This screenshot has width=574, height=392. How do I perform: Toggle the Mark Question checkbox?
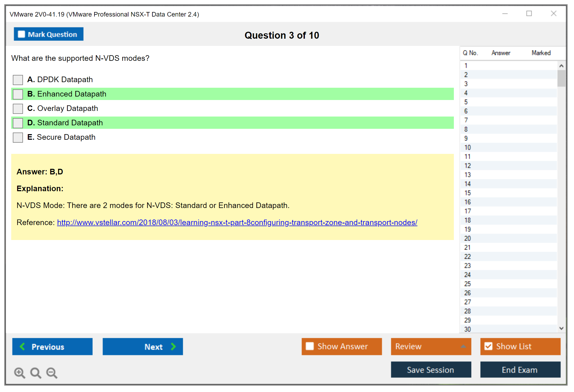pyautogui.click(x=21, y=34)
